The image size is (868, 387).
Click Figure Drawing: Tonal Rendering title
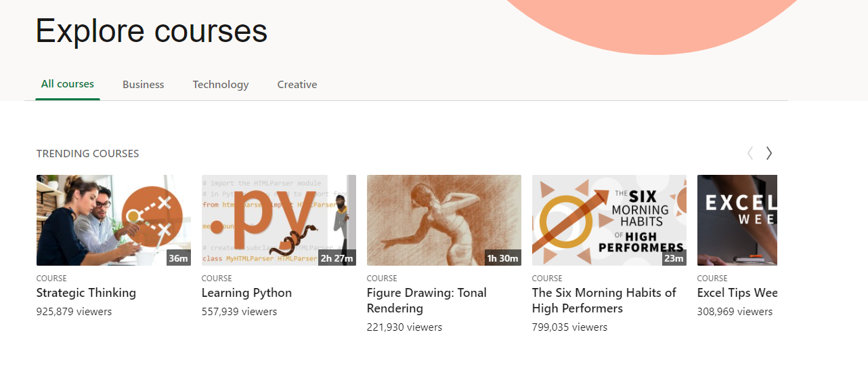click(x=427, y=300)
